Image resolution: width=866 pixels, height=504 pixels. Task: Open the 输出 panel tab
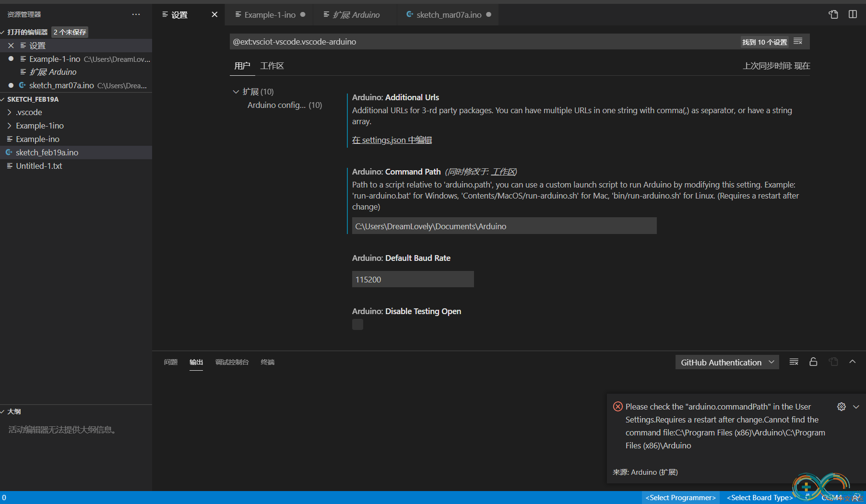tap(196, 362)
